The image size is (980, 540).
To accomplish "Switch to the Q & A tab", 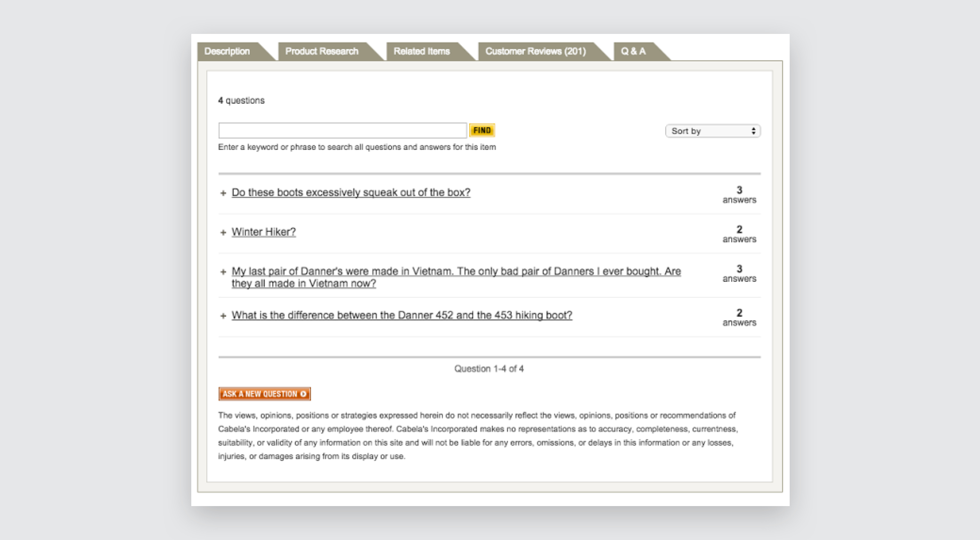I will point(633,52).
